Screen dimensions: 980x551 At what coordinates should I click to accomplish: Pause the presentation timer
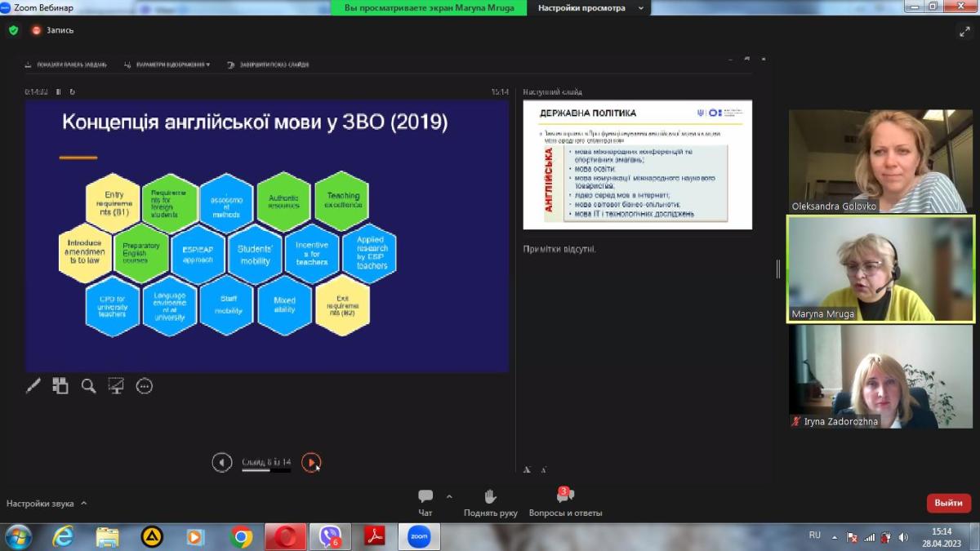coord(58,92)
